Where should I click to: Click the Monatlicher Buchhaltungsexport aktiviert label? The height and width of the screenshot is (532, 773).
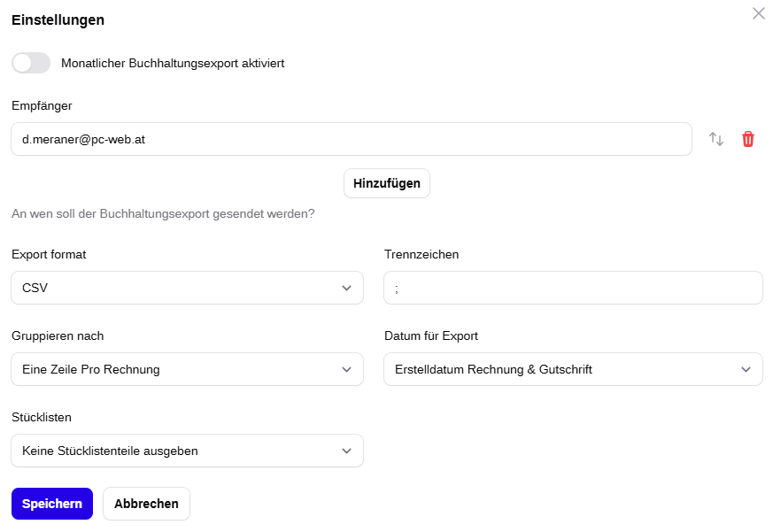pyautogui.click(x=173, y=63)
